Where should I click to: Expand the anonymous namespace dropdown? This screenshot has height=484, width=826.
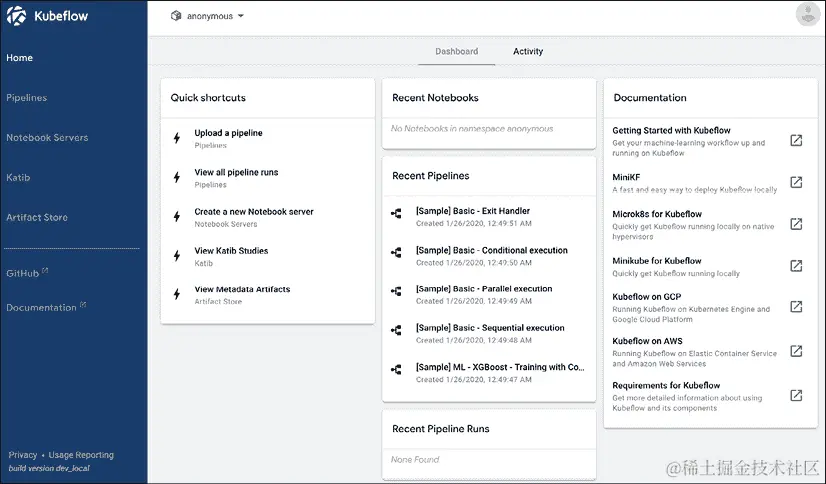click(x=208, y=16)
